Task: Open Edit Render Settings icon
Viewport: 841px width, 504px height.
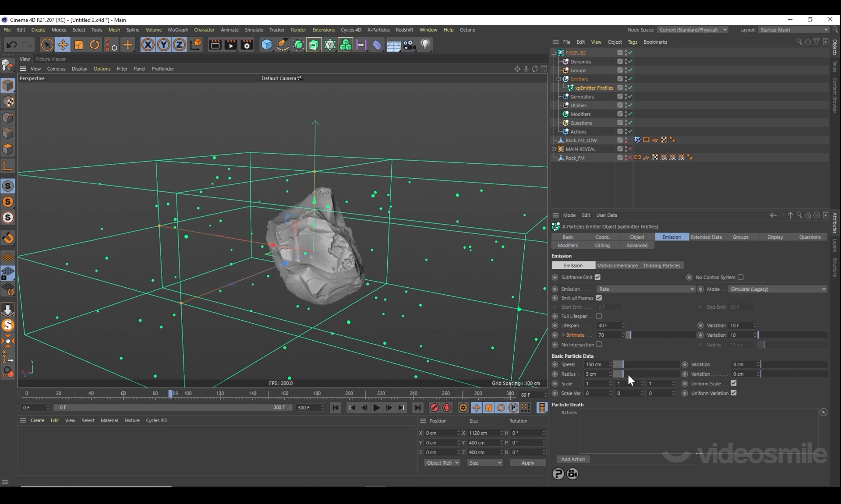Action: point(247,45)
